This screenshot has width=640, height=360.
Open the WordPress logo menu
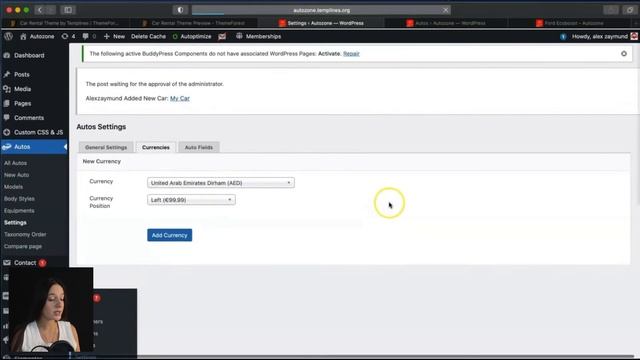(x=8, y=36)
